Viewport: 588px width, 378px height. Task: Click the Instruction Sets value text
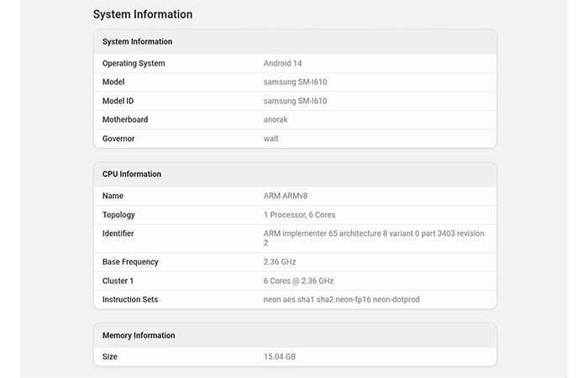tap(341, 300)
